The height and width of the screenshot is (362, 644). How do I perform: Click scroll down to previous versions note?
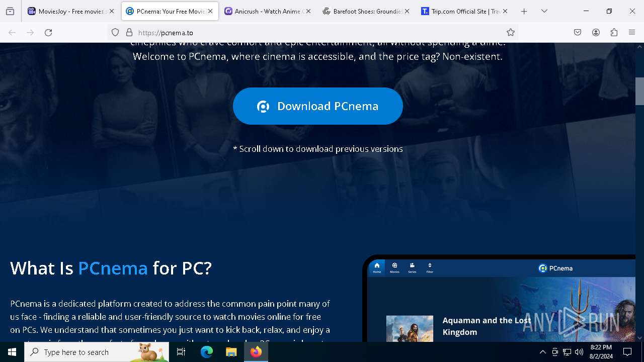tap(318, 149)
